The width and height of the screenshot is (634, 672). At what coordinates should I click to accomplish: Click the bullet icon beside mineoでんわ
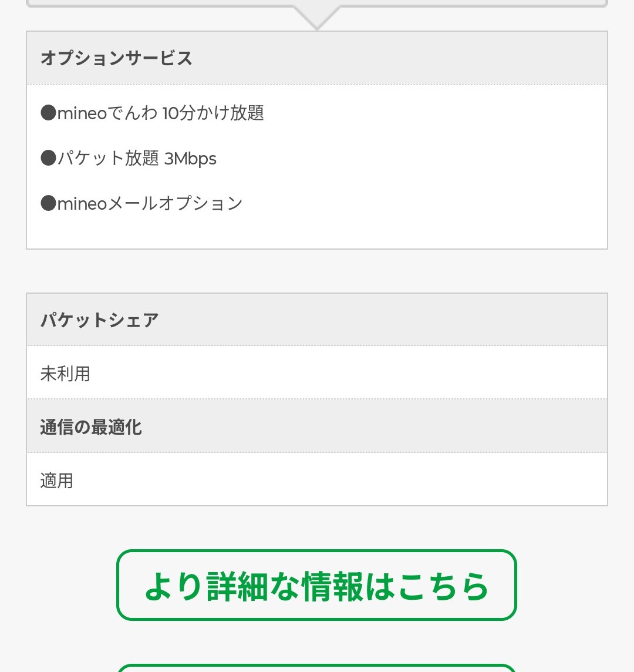[48, 113]
